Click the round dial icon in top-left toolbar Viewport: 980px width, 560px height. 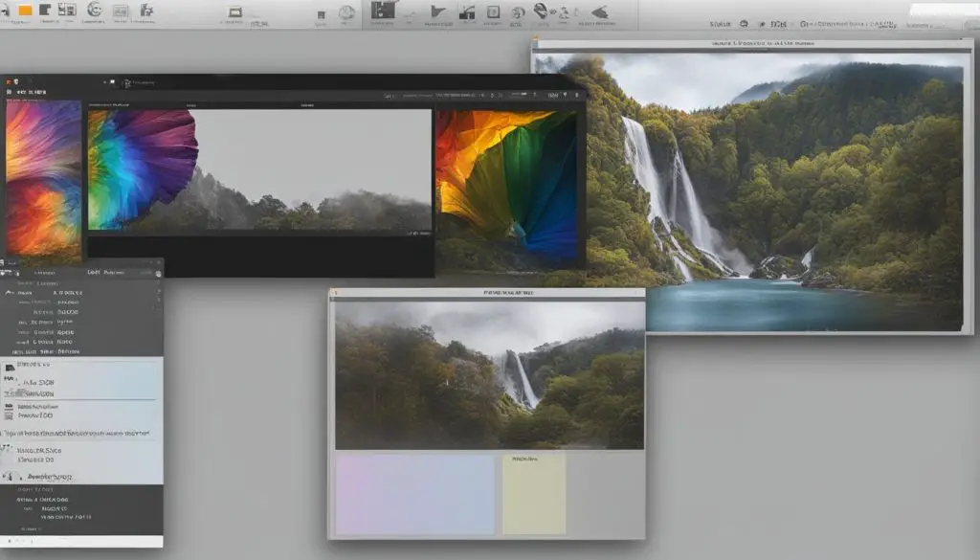coord(94,11)
